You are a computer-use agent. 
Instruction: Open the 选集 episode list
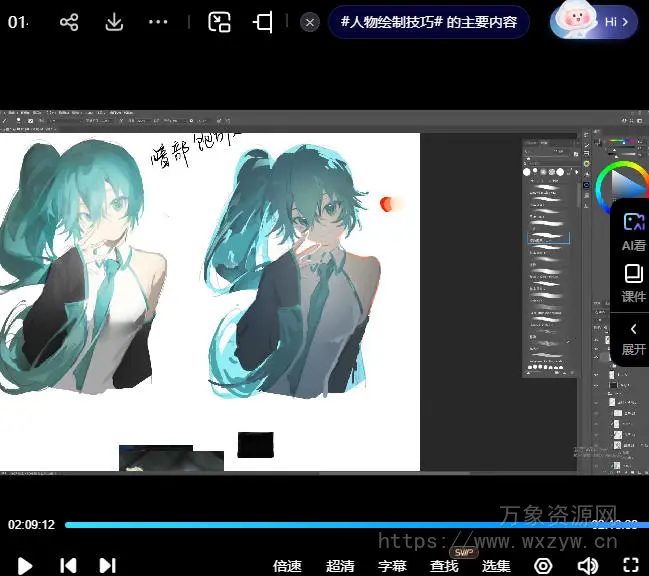coord(496,565)
